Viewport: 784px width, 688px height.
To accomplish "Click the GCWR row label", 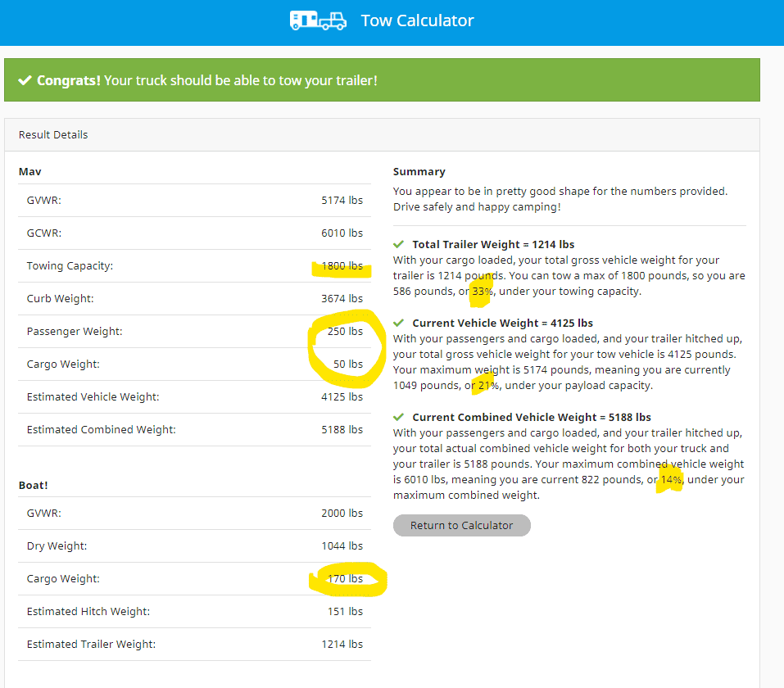I will point(44,233).
